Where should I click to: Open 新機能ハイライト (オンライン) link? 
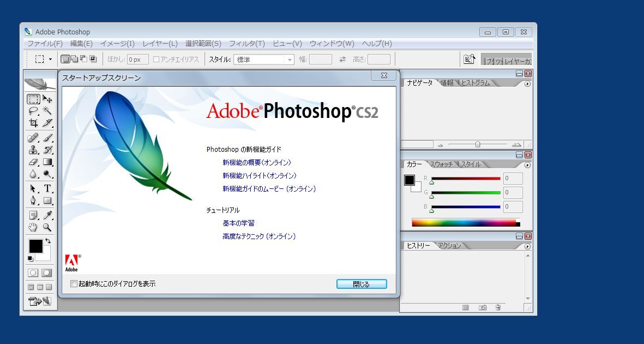260,176
